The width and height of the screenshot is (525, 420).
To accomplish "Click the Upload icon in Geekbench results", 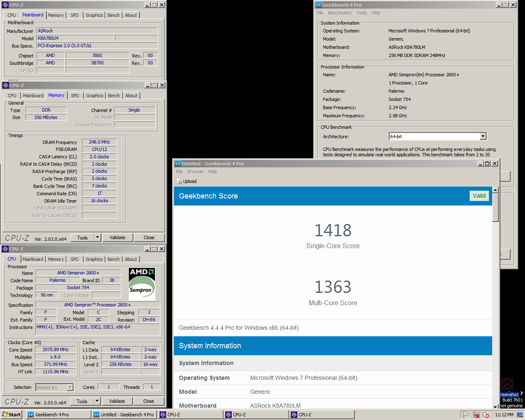I will 179,181.
